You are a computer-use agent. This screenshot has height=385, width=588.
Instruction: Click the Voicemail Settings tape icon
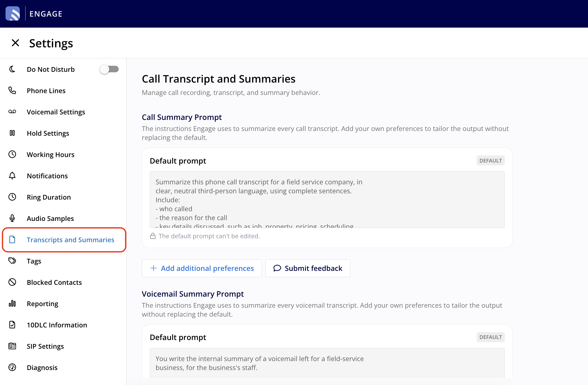tap(12, 112)
